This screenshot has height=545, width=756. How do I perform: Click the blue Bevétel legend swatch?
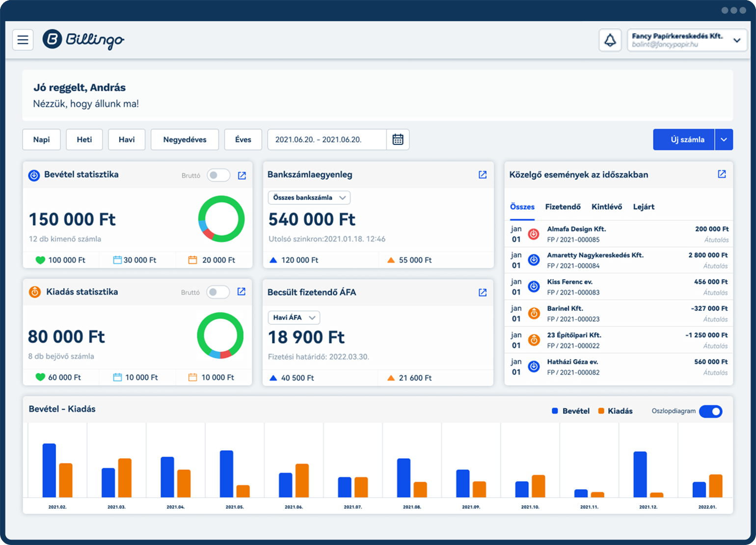(555, 411)
